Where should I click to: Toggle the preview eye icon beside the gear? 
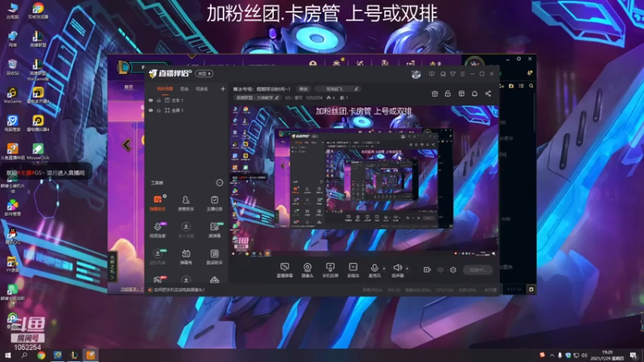440,269
